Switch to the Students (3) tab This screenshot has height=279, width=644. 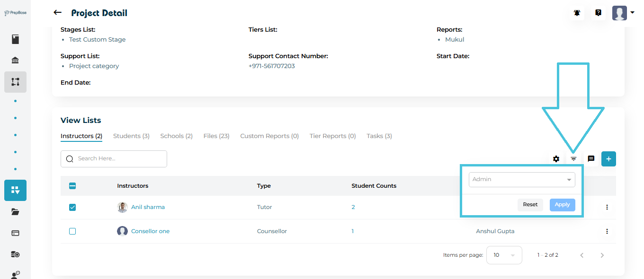pos(131,136)
